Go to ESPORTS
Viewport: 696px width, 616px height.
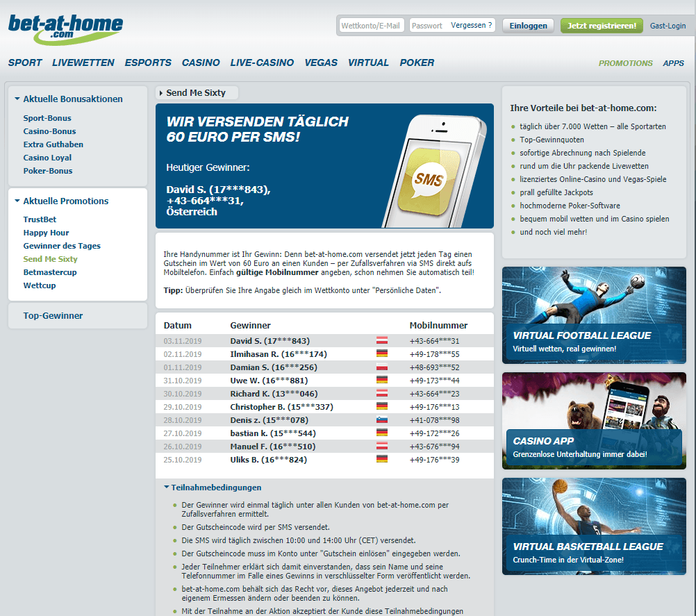coord(148,63)
